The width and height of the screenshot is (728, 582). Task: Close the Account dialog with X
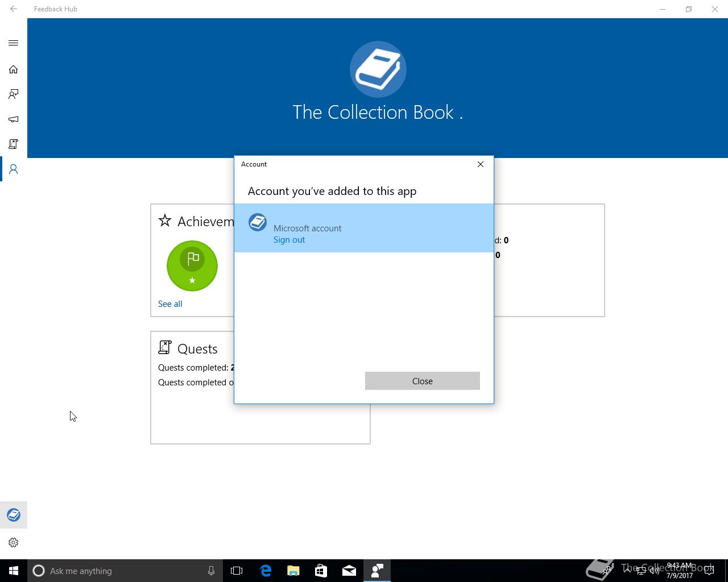(481, 164)
